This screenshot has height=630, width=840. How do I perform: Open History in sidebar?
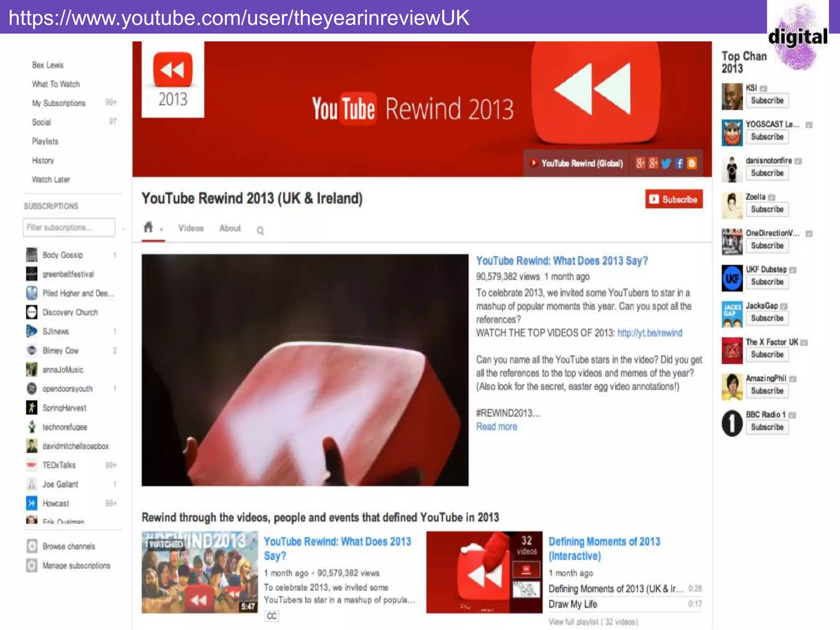click(43, 160)
